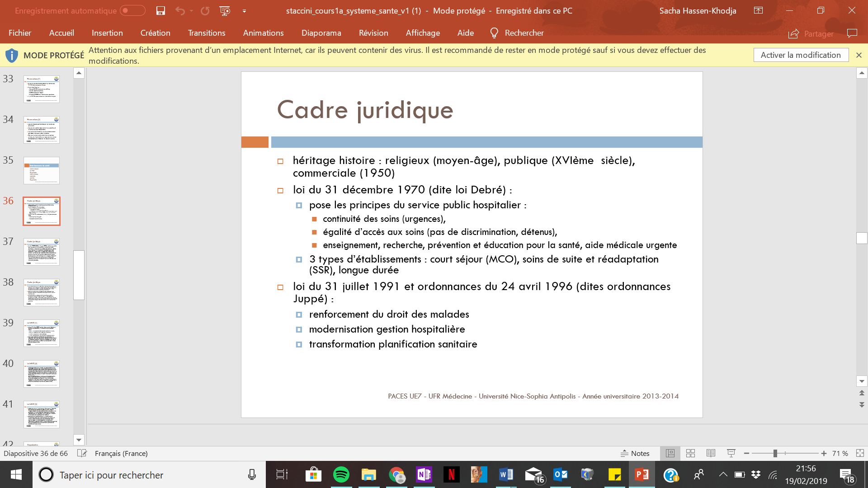
Task: Fit slide to current window icon
Action: pos(860,453)
